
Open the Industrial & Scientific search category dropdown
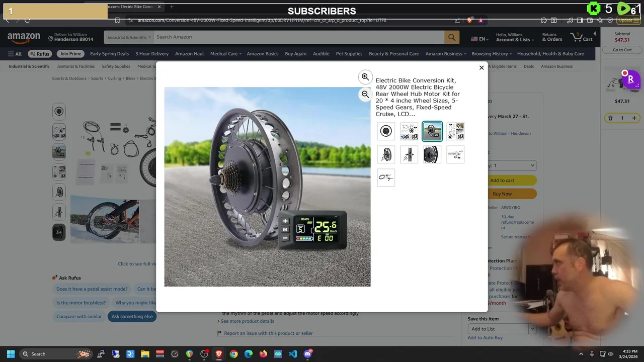click(x=129, y=37)
